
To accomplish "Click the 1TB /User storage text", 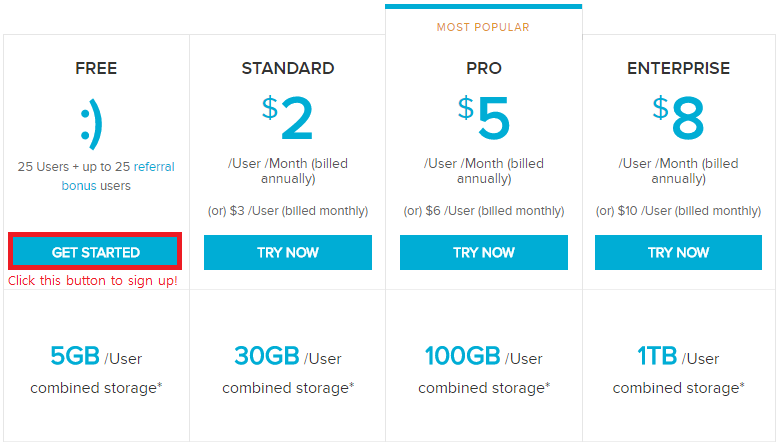I will click(x=679, y=357).
